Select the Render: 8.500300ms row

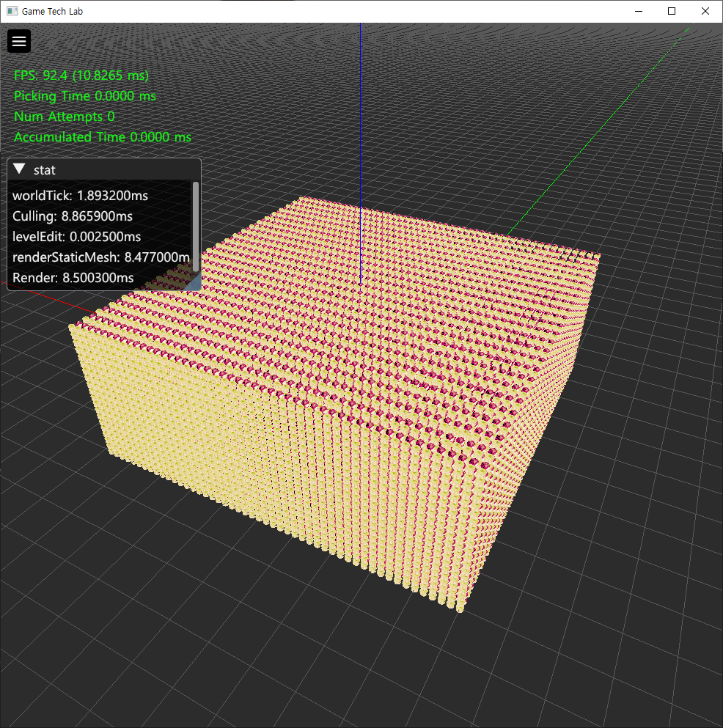[73, 277]
